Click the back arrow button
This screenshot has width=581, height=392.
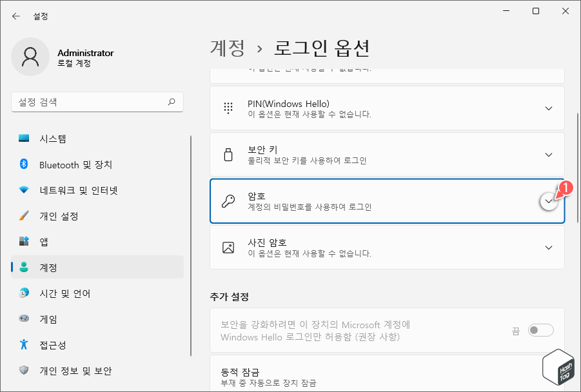15,16
